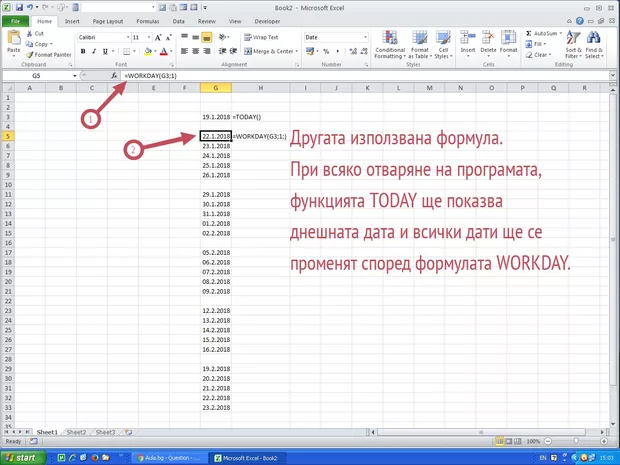Screen dimensions: 620x465
Task: Select column G header
Action: tap(215, 88)
